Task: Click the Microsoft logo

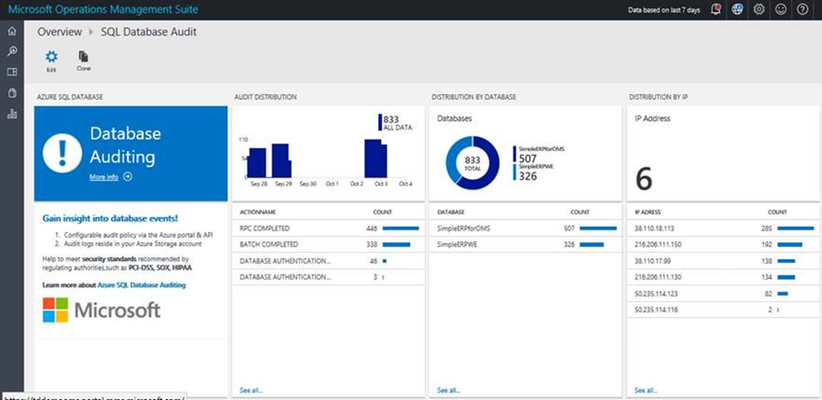Action: point(102,310)
